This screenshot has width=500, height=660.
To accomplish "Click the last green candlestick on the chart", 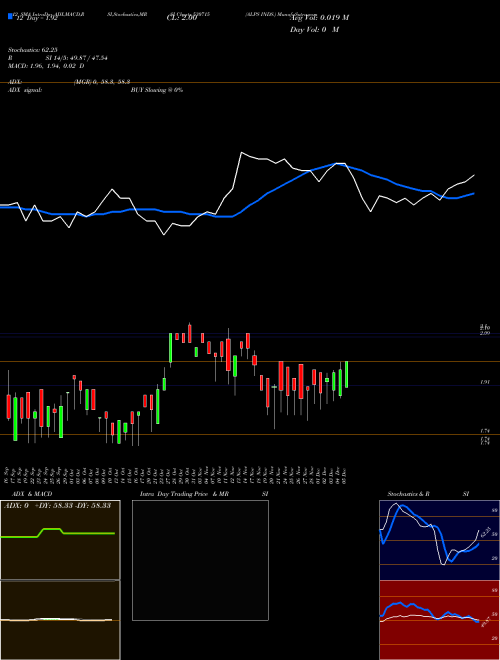I will pos(346,374).
